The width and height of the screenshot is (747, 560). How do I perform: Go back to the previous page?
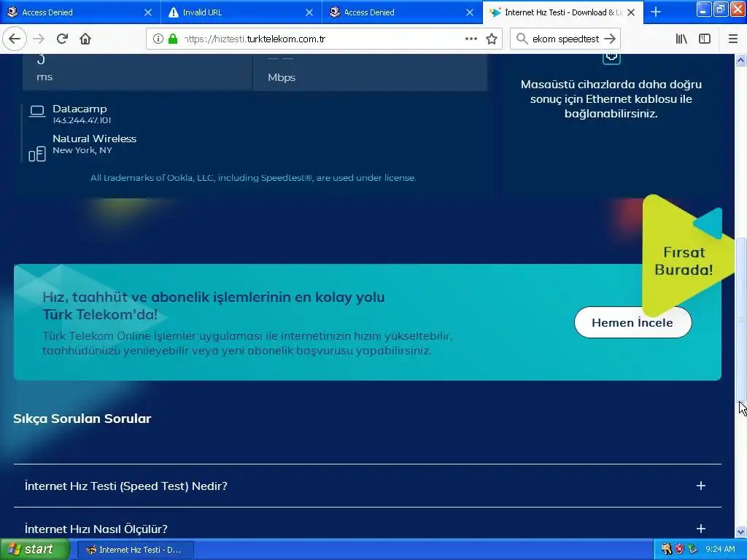pos(15,39)
